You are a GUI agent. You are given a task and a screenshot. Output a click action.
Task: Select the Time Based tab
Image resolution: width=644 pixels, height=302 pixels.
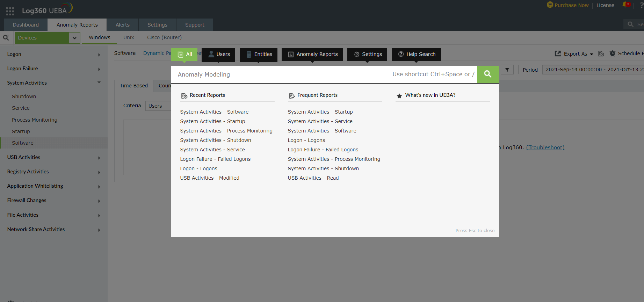click(134, 86)
